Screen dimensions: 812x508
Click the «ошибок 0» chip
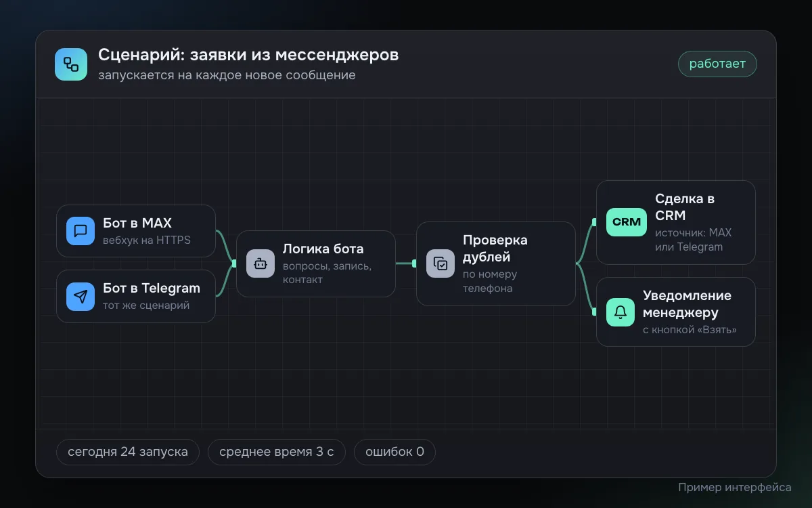coord(394,452)
